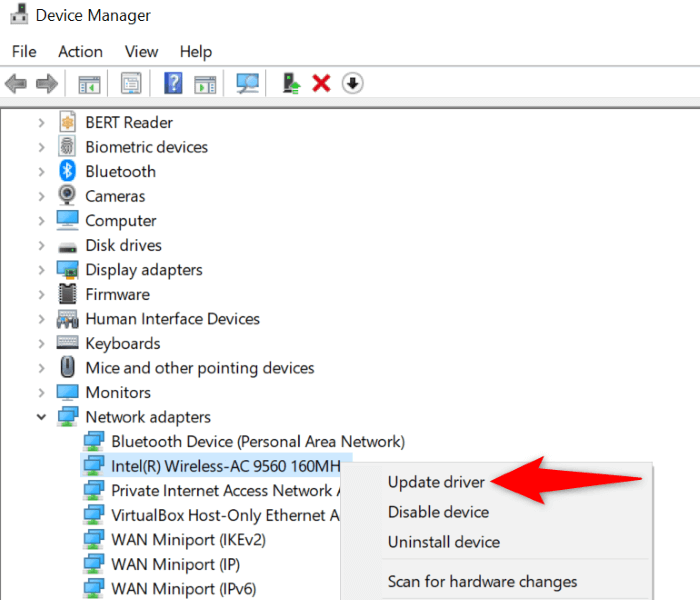
Task: Expand the Biometric devices node
Action: (41, 147)
